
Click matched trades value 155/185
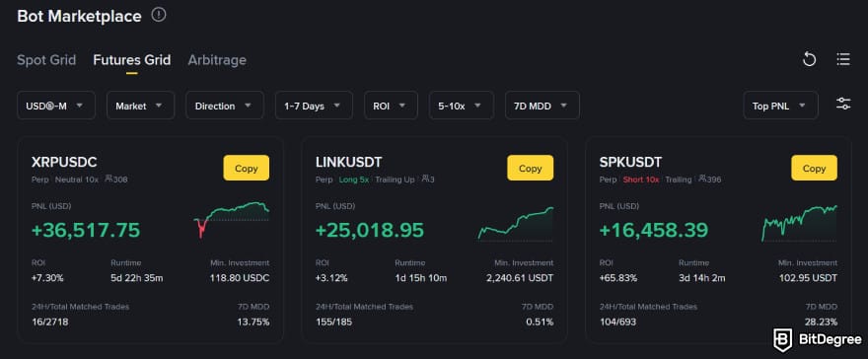[333, 322]
